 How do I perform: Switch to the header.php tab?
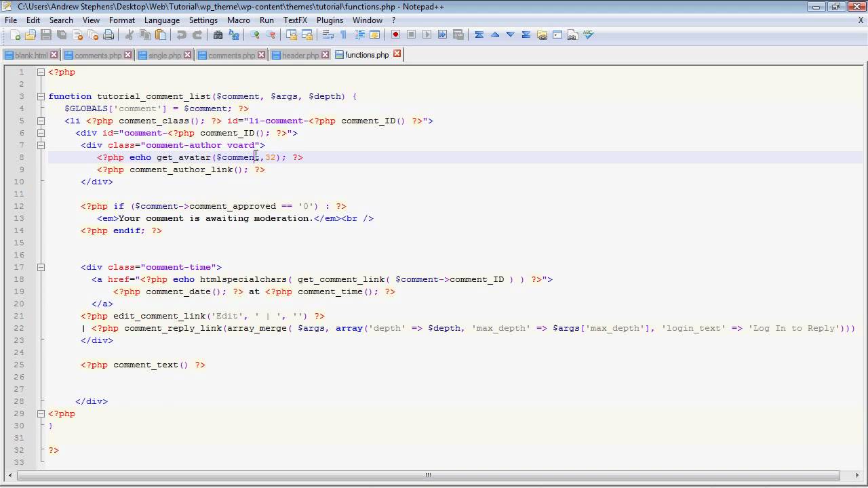point(300,56)
